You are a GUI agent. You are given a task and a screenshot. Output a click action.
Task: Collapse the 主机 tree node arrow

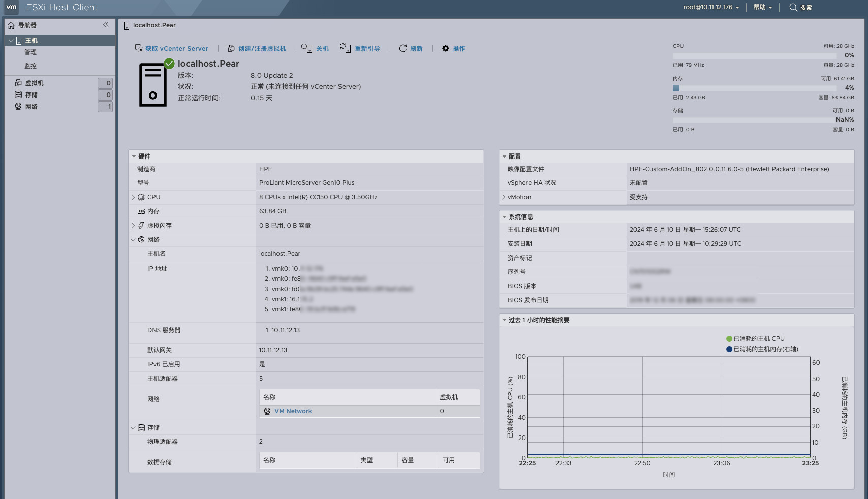point(11,40)
